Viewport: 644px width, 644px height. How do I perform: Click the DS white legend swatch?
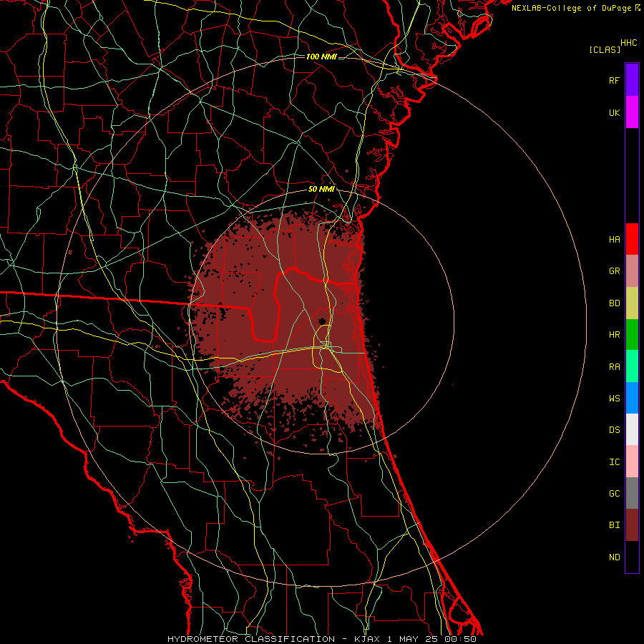click(x=632, y=429)
